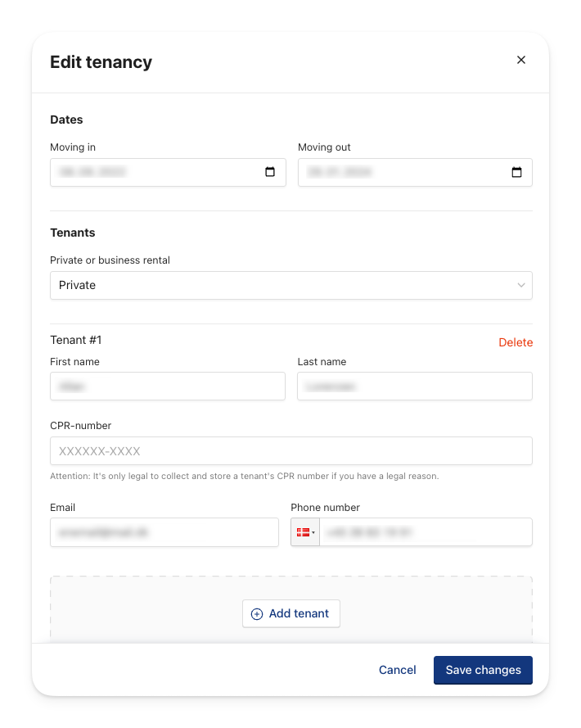Click the plus icon in Add tenant

(x=257, y=614)
